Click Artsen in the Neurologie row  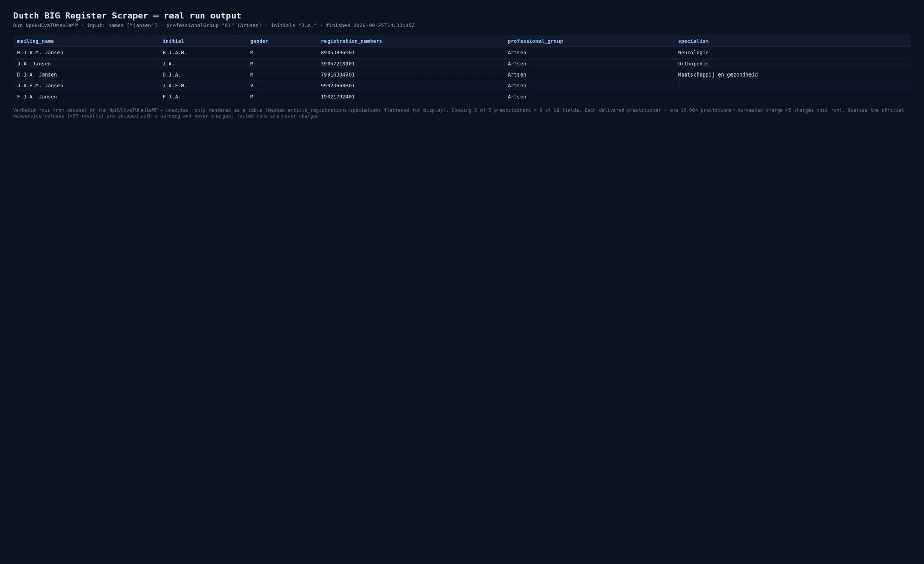(x=517, y=53)
